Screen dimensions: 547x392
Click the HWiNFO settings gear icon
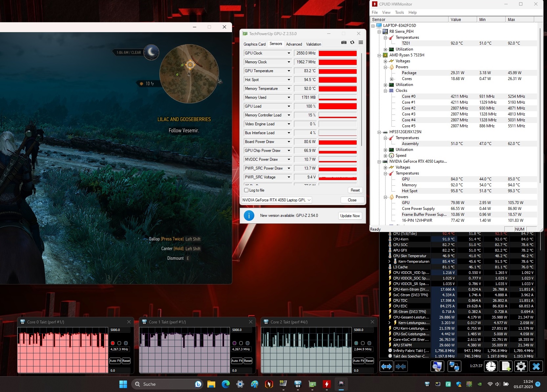click(521, 366)
